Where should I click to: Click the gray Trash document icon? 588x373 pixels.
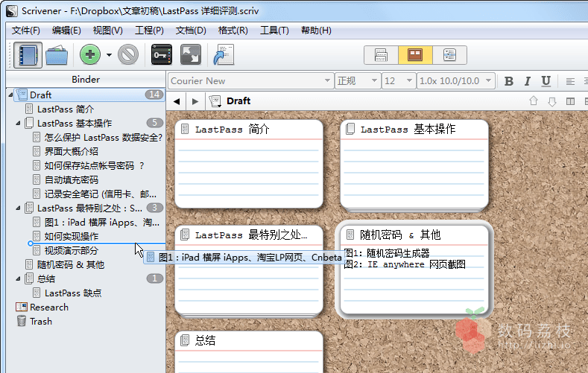[128, 54]
